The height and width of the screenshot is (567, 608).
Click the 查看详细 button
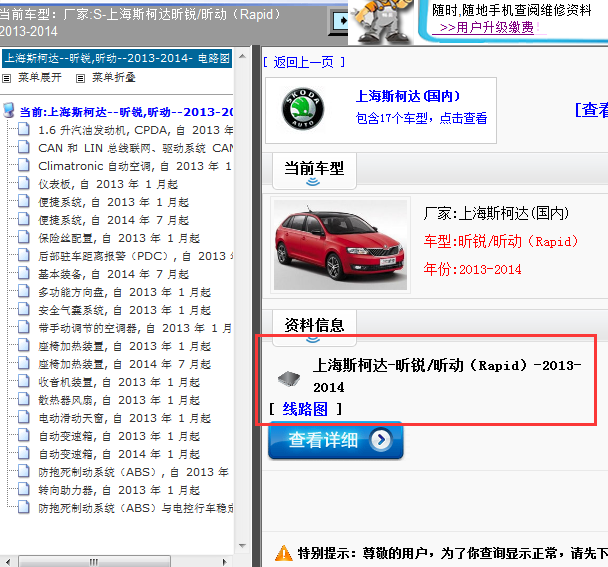pos(336,440)
